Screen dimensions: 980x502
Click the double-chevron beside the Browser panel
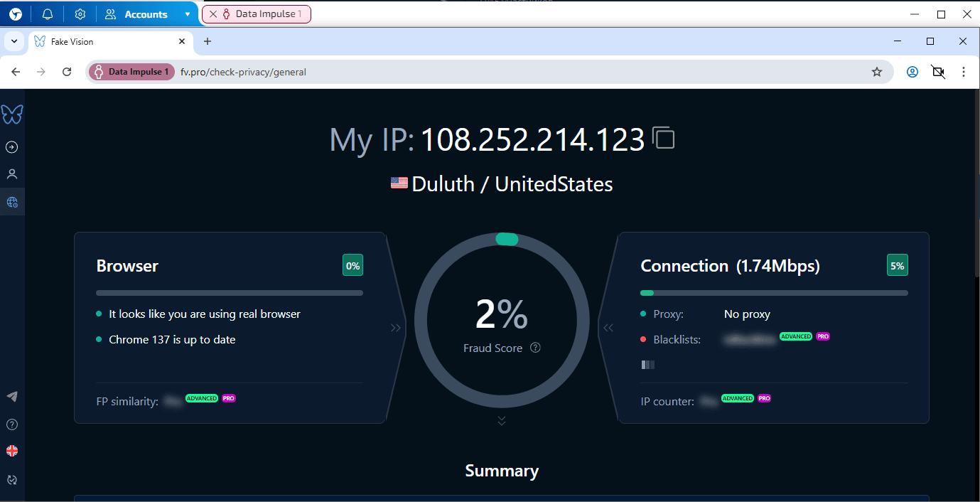point(395,327)
